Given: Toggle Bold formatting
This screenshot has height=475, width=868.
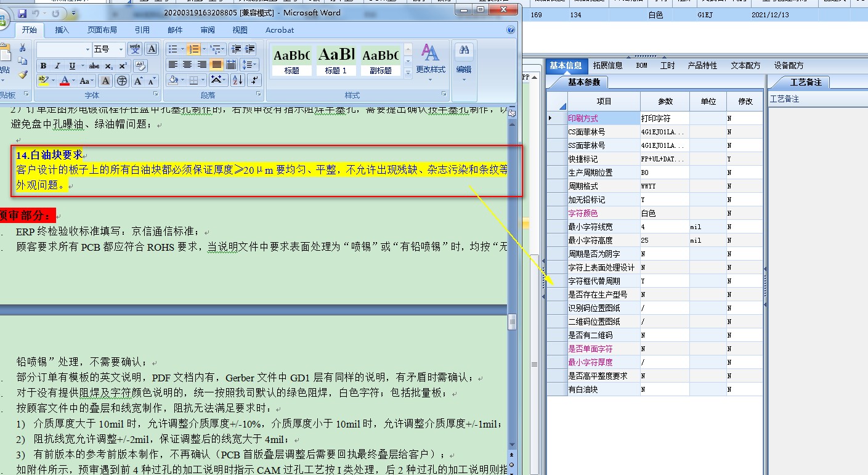Looking at the screenshot, I should click(43, 66).
